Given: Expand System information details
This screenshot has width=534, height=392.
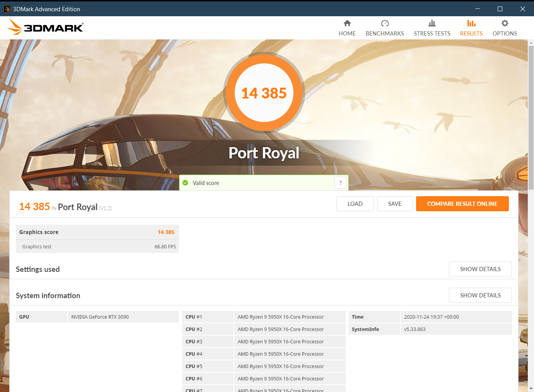Looking at the screenshot, I should tap(480, 295).
